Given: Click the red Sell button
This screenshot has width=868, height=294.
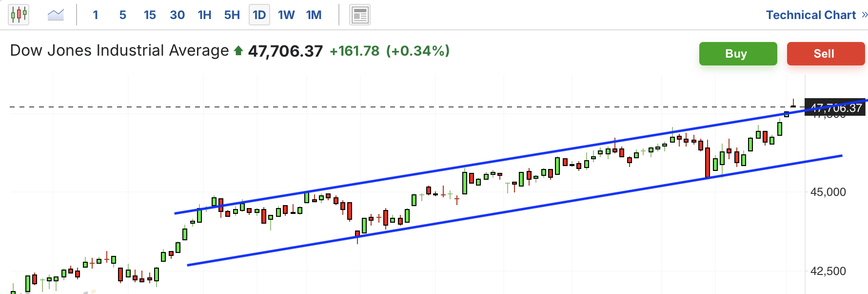Looking at the screenshot, I should point(826,54).
